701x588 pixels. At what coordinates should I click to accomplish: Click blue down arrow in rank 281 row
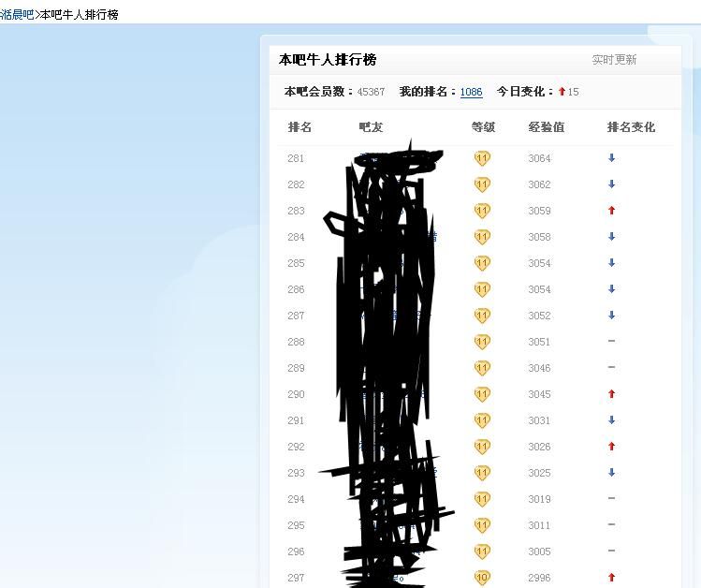pyautogui.click(x=611, y=158)
